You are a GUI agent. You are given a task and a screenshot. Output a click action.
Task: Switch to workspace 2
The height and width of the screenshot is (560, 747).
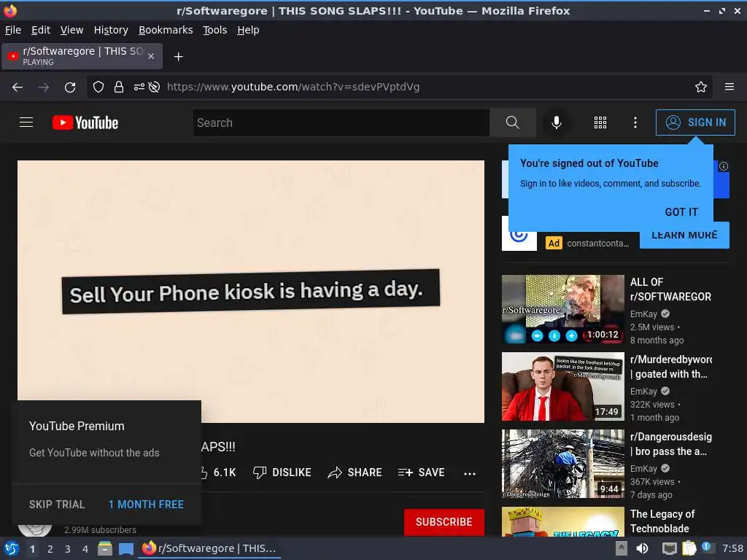pyautogui.click(x=50, y=549)
